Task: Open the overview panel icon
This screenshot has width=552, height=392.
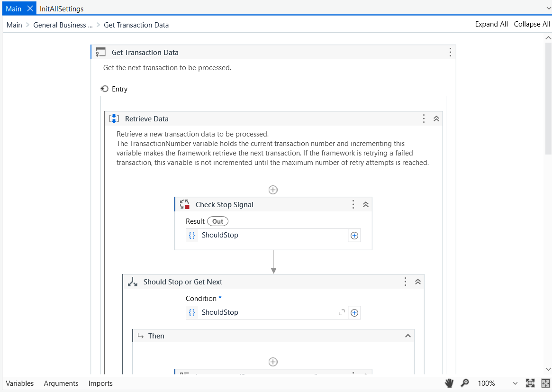Action: 545,383
